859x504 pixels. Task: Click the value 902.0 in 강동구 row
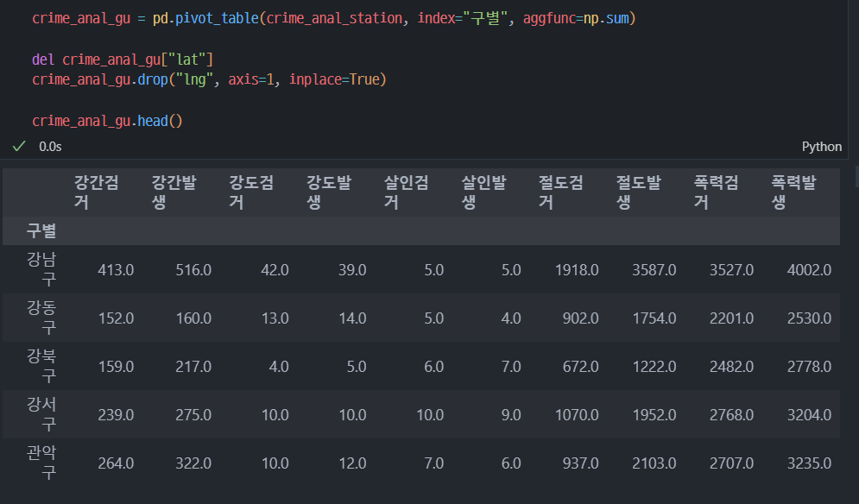pyautogui.click(x=581, y=318)
